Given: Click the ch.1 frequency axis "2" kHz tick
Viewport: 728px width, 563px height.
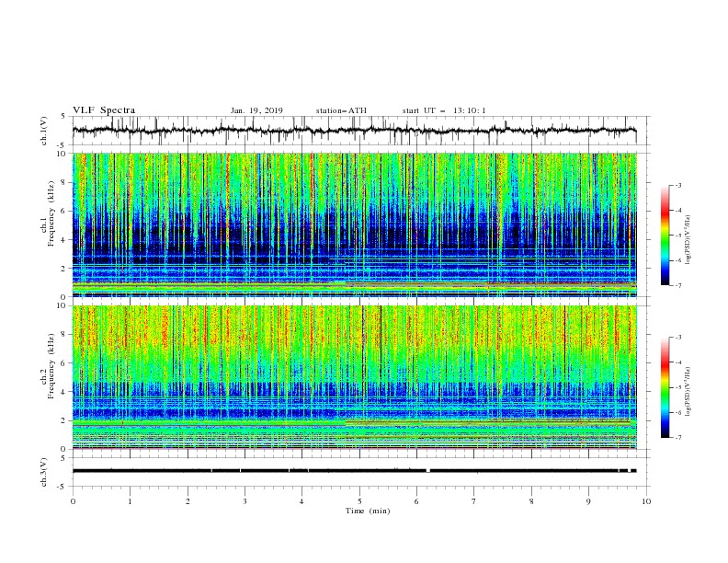Looking at the screenshot, I should (x=64, y=269).
